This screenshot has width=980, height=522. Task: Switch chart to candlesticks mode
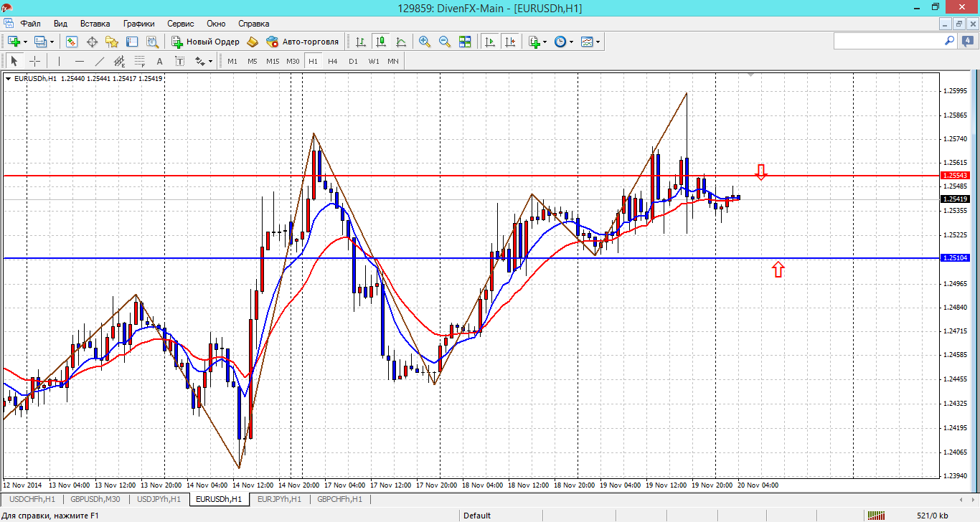coord(380,42)
